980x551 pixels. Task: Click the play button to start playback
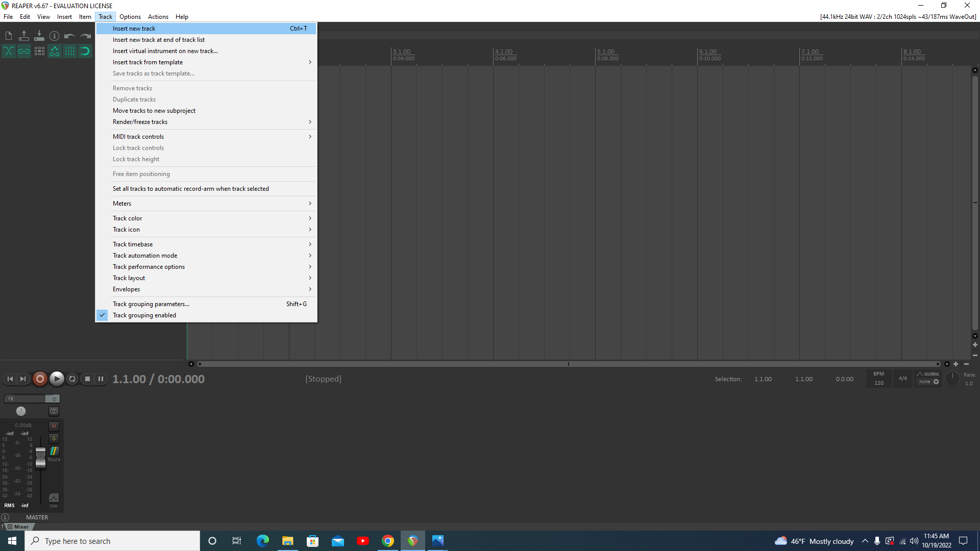pyautogui.click(x=57, y=379)
